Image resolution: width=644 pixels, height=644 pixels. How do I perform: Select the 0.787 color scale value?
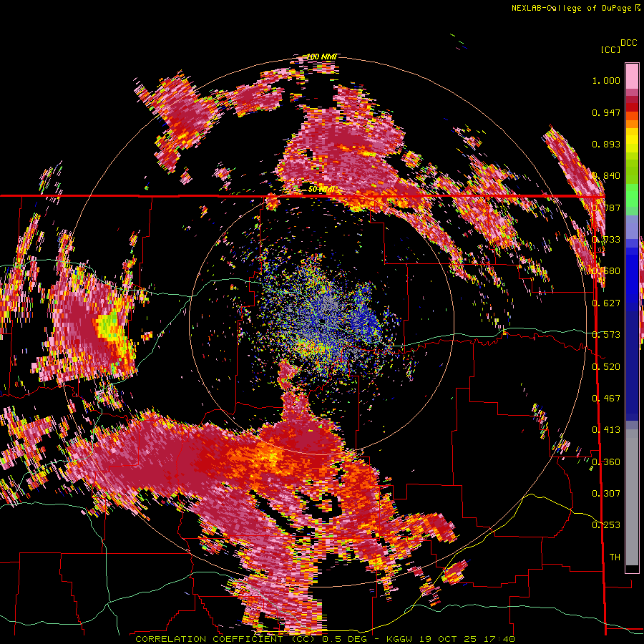point(606,208)
